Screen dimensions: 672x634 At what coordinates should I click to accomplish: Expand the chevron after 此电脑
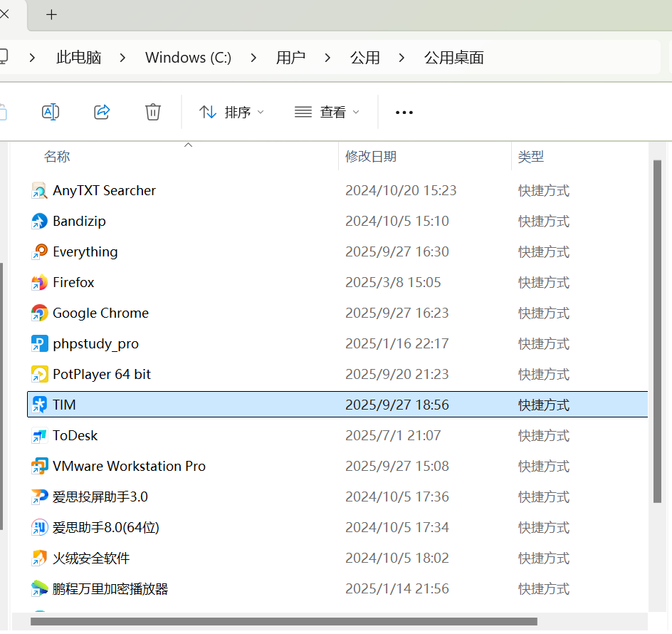click(122, 58)
